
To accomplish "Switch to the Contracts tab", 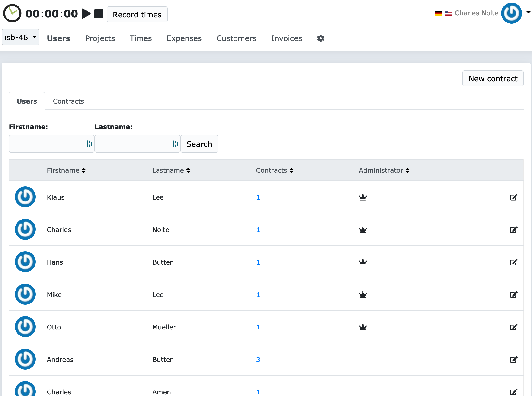I will point(68,101).
